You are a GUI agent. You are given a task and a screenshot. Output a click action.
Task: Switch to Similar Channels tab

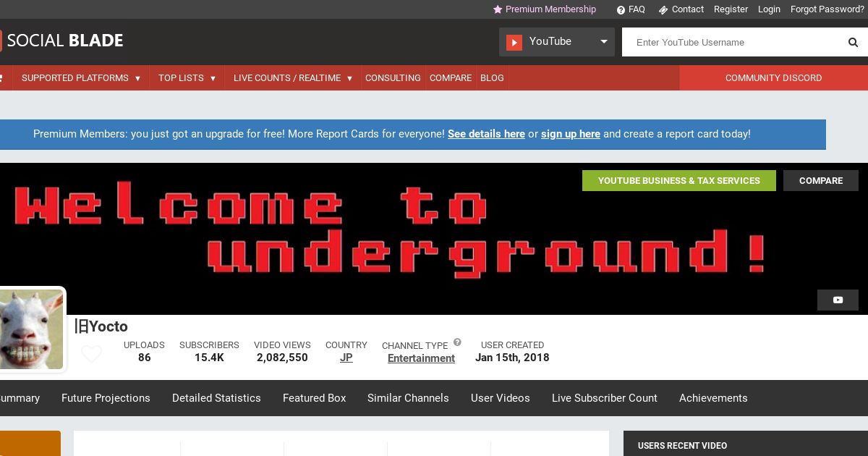(x=408, y=398)
